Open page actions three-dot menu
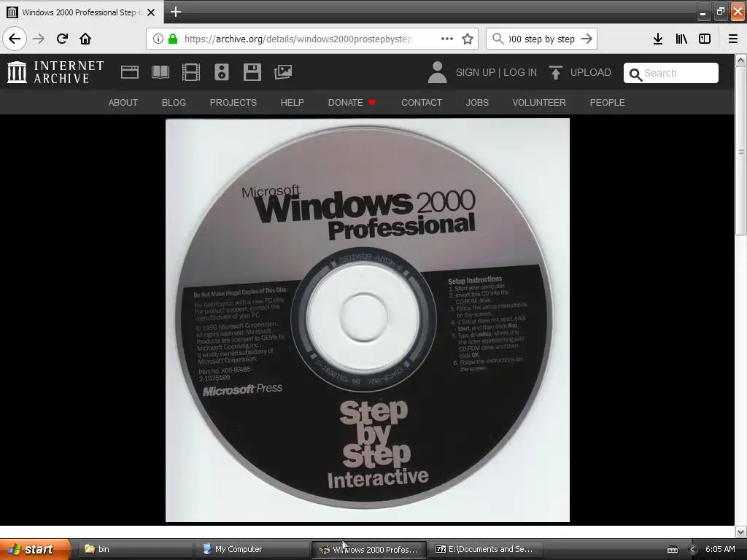The width and height of the screenshot is (747, 560). click(447, 39)
